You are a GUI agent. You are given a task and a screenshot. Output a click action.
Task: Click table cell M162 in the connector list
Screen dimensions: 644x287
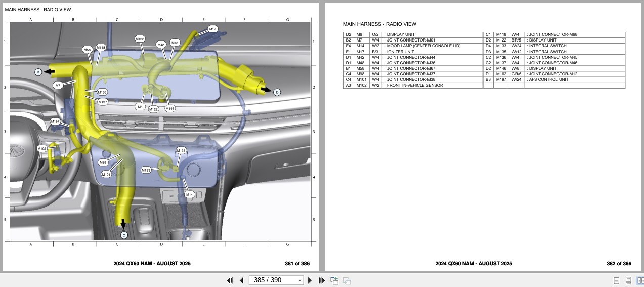point(501,74)
